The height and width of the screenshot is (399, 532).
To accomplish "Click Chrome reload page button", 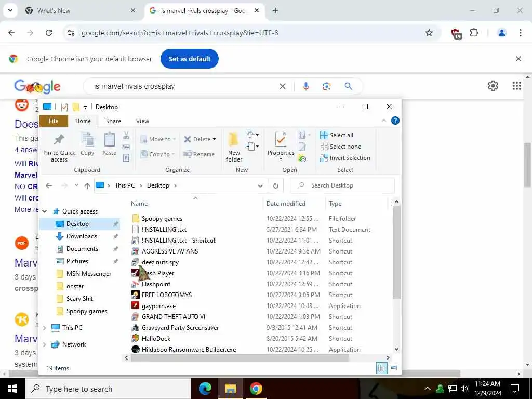I will (x=49, y=33).
